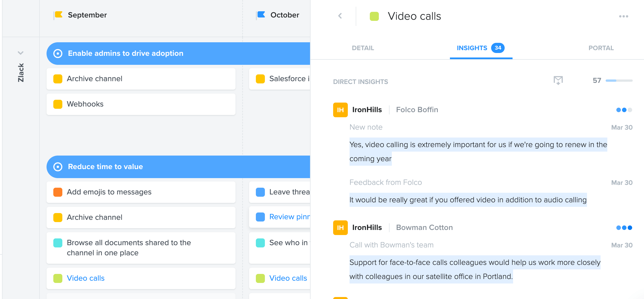Viewport: 644px width, 299px height.
Task: Click the Feedback from Folco note title
Action: click(386, 182)
